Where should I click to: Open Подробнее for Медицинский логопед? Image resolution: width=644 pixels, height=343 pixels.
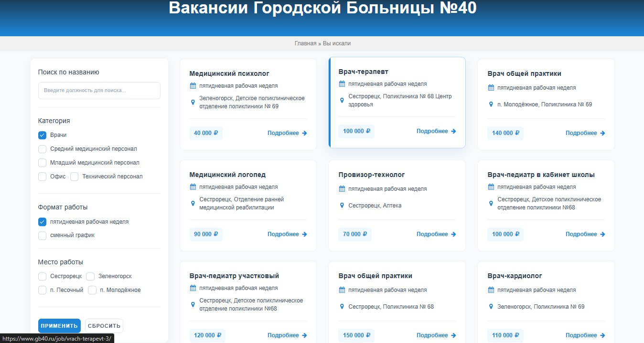tap(287, 234)
